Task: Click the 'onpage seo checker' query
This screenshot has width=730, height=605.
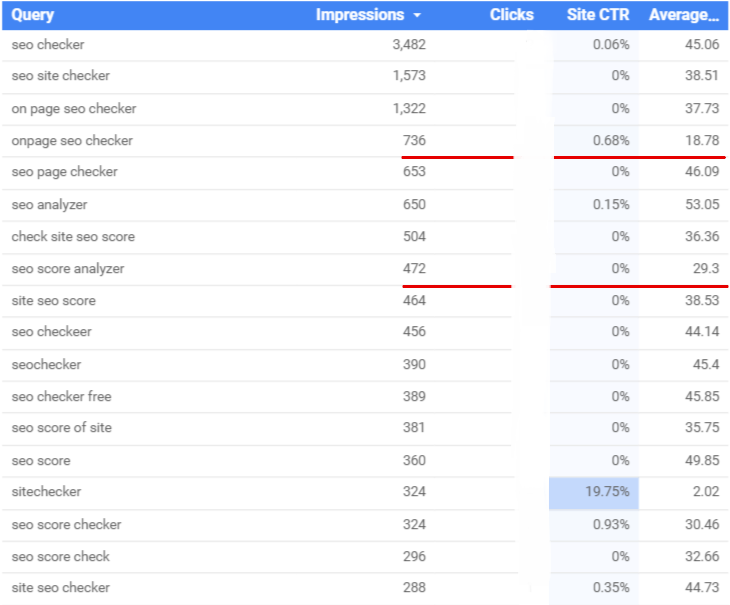Action: [x=72, y=141]
